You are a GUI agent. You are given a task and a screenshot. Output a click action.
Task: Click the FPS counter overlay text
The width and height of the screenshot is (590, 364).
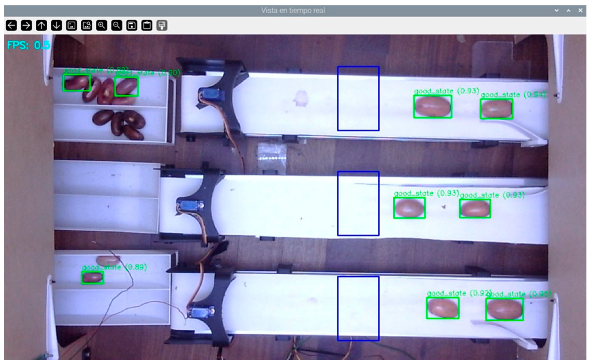[28, 45]
